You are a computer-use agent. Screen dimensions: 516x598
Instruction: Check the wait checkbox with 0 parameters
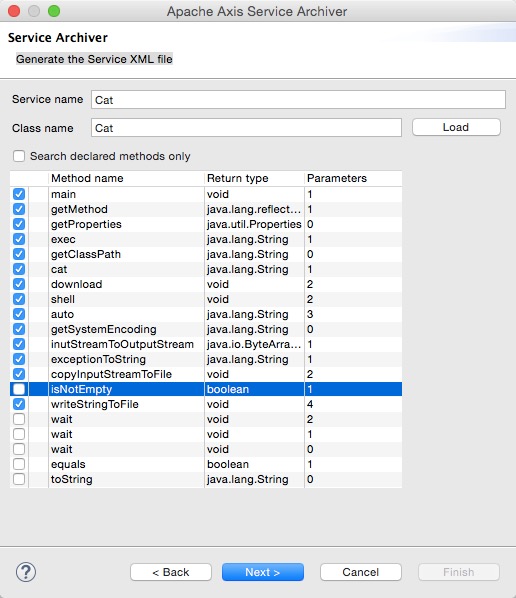pyautogui.click(x=19, y=449)
